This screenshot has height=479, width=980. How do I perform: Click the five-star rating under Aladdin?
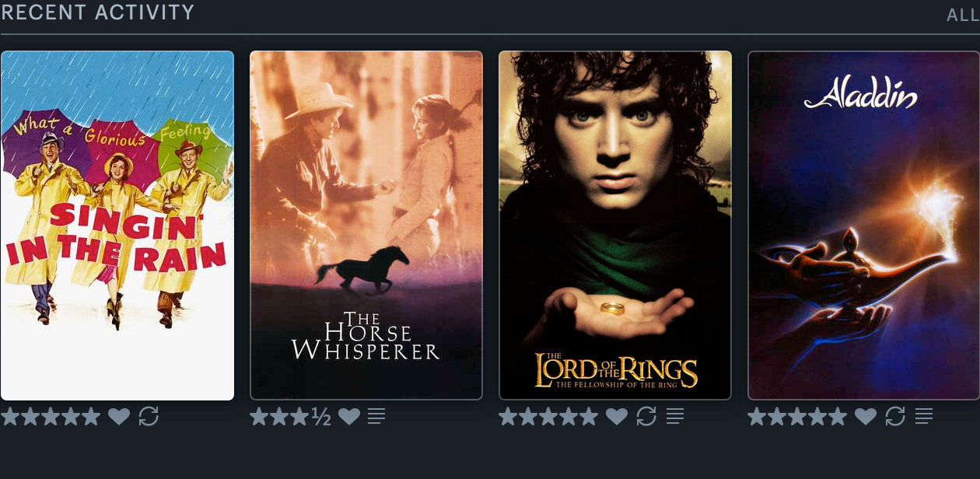797,417
